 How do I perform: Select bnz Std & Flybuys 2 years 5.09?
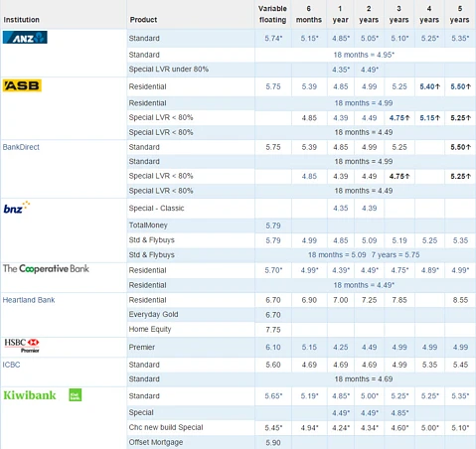coord(370,240)
